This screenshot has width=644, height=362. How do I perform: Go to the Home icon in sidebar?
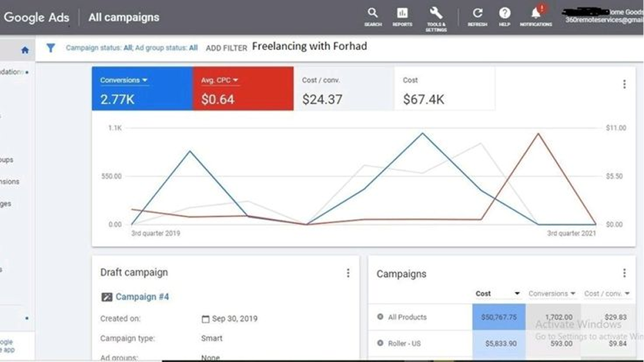[25, 50]
